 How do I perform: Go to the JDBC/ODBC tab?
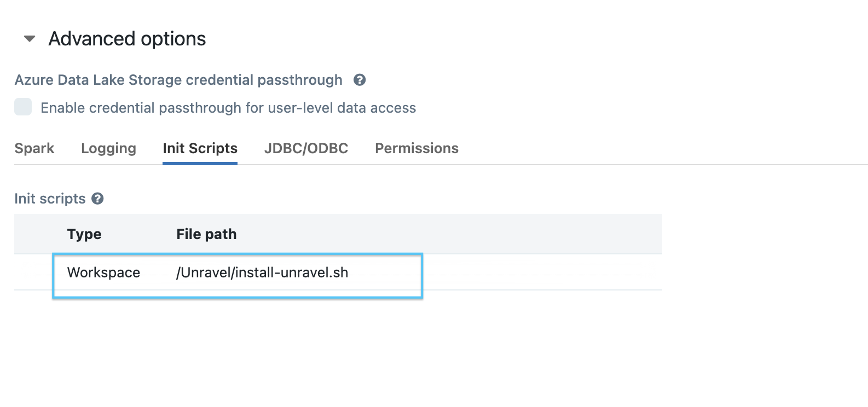306,148
